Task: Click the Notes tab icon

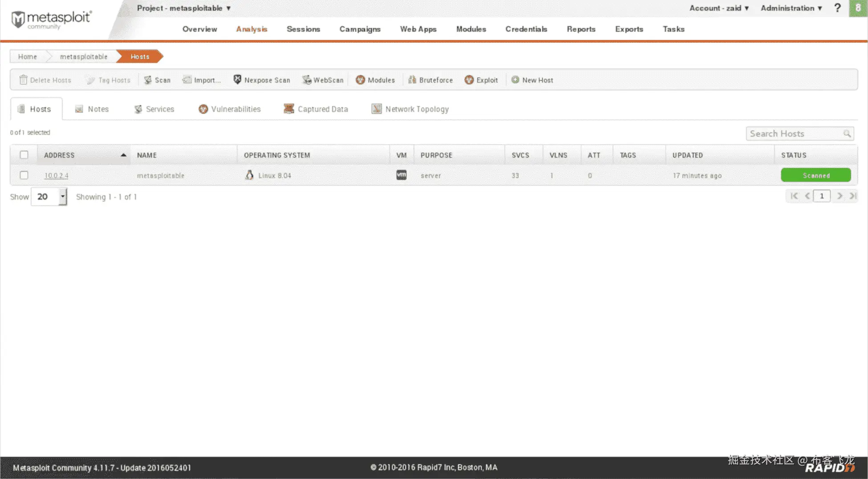Action: tap(79, 109)
